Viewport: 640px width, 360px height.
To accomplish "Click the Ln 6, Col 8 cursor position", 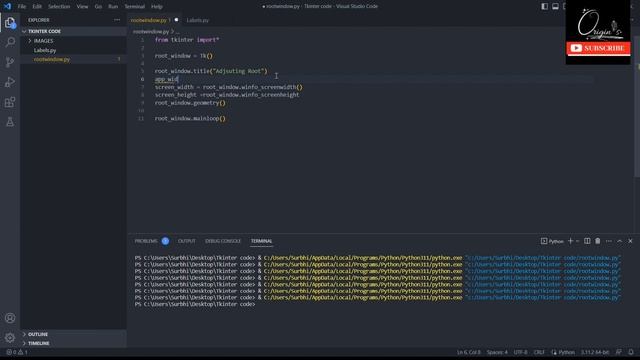I will (x=469, y=352).
